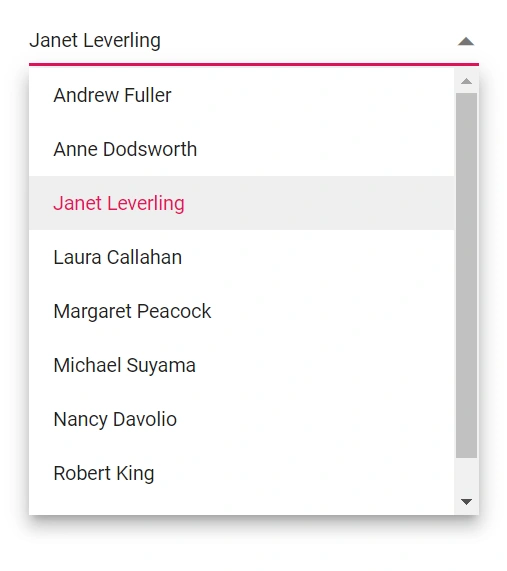Select Michael Suyama from the dropdown
The width and height of the screenshot is (507, 571).
(241, 365)
